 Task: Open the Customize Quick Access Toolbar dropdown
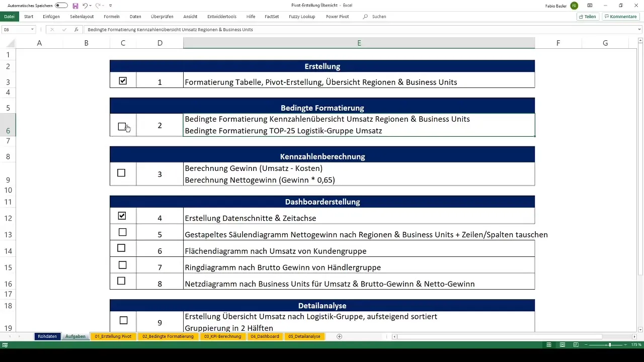click(110, 6)
